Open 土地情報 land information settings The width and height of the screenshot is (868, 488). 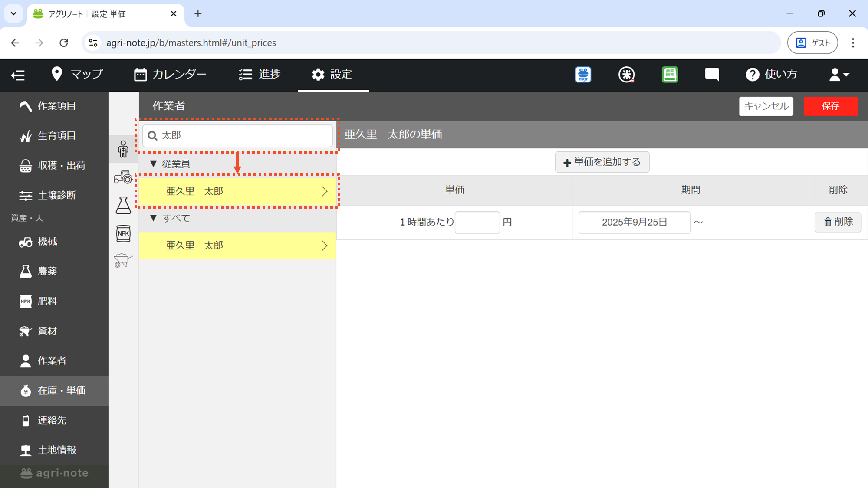[x=54, y=450]
